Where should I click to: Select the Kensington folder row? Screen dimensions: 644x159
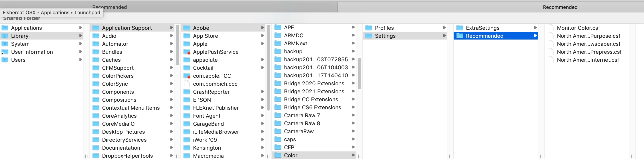(223, 148)
